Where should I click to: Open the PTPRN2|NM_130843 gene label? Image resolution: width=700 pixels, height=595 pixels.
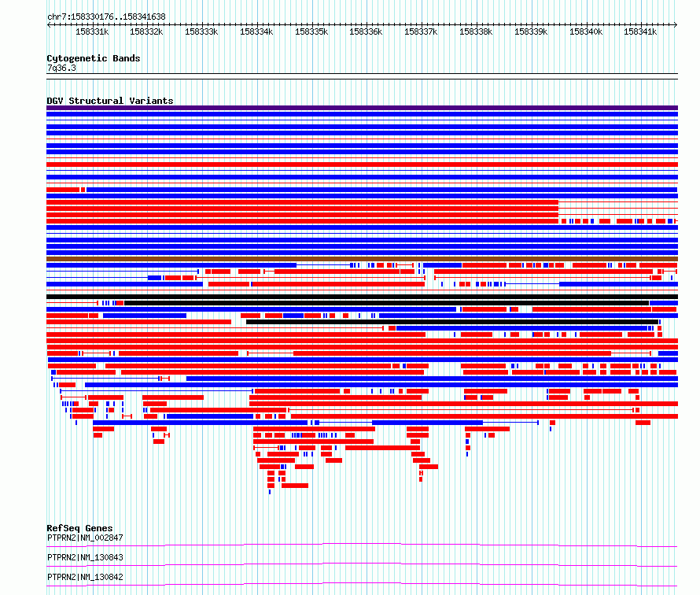pyautogui.click(x=85, y=557)
